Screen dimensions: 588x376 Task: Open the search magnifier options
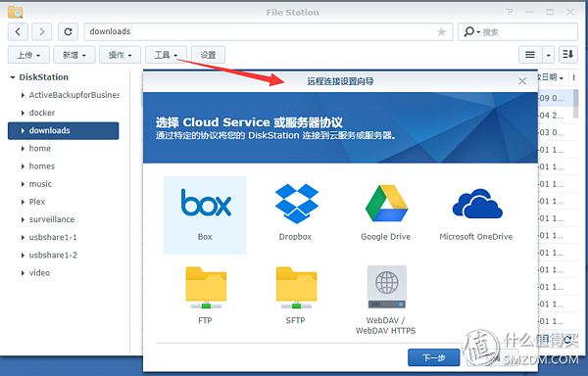point(471,32)
